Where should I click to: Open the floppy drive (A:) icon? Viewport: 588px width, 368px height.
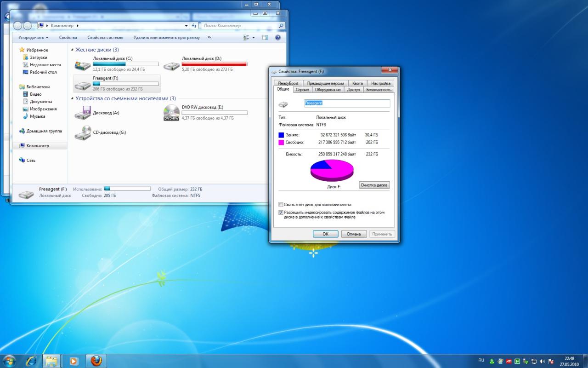pyautogui.click(x=83, y=113)
